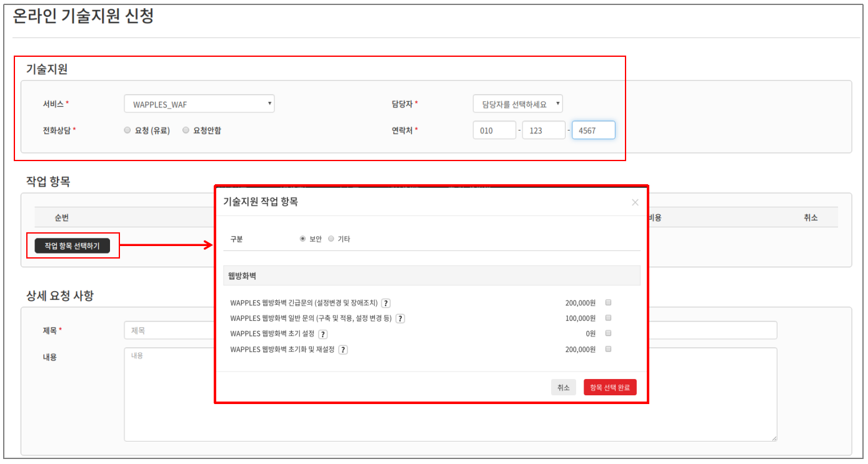Close the 기술지원 작업 항목 dialog

[635, 202]
